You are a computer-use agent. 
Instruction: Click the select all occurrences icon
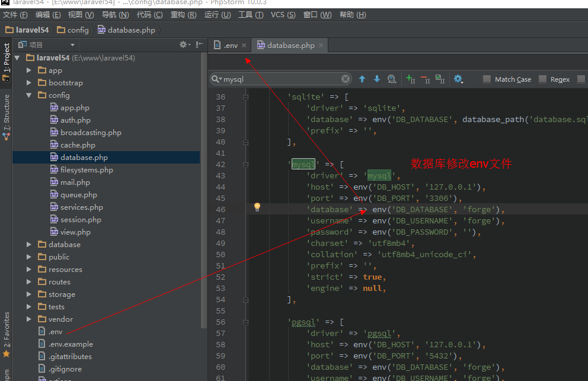(440, 79)
